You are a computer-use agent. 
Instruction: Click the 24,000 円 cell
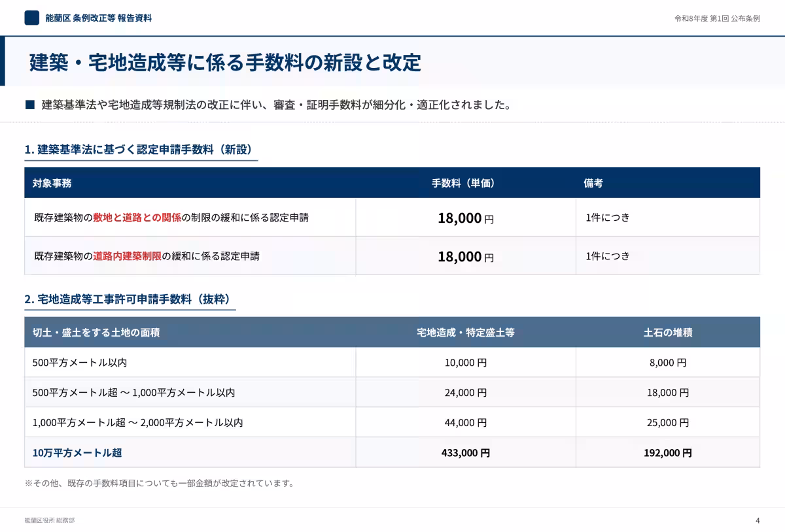(465, 393)
